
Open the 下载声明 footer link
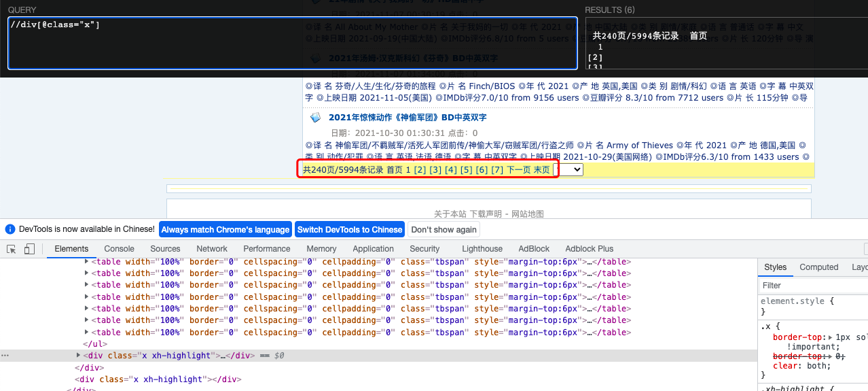[x=486, y=214]
